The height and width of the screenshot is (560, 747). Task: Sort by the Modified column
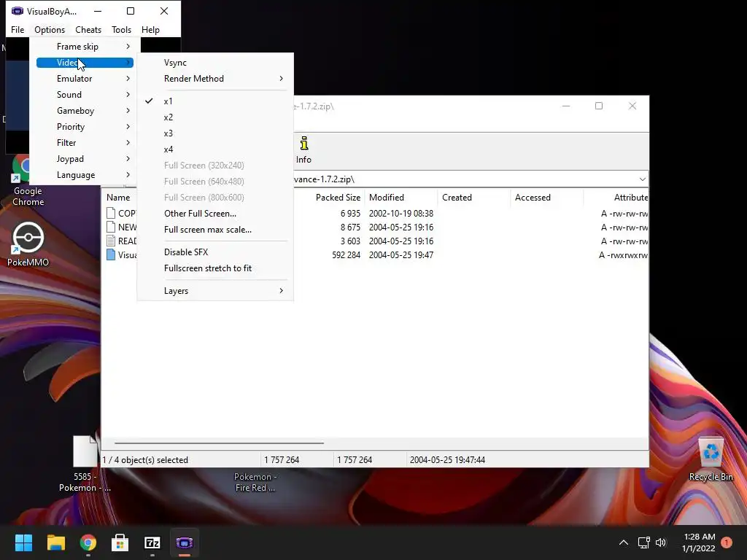coord(387,197)
